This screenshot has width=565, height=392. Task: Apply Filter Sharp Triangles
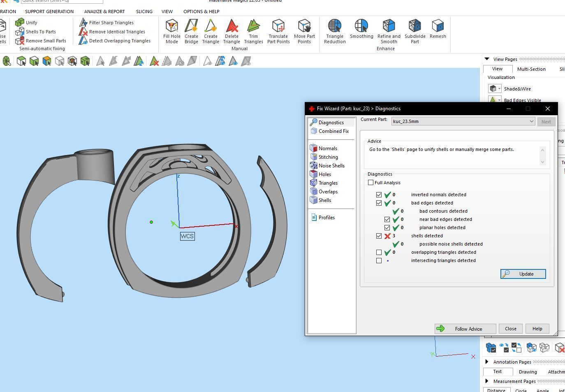tap(107, 23)
